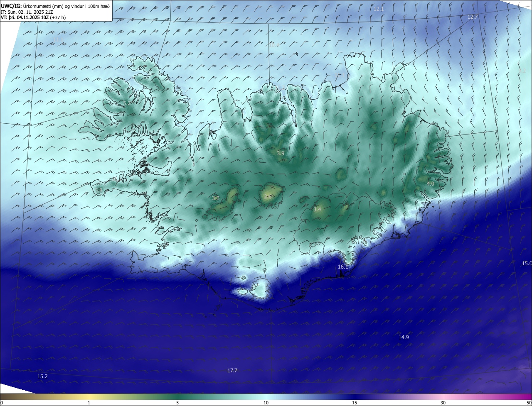The image size is (532, 406).
Task: Click the colorbar tick label 30
Action: (443, 403)
